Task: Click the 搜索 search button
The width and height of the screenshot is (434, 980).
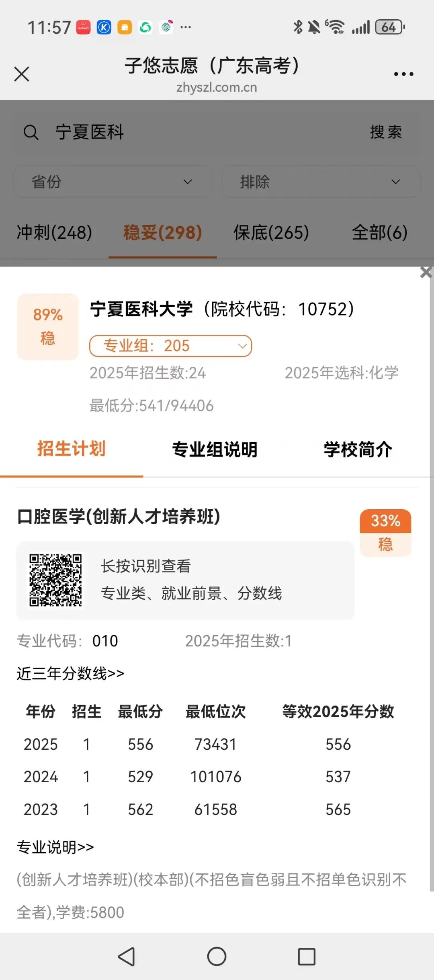Action: coord(386,132)
